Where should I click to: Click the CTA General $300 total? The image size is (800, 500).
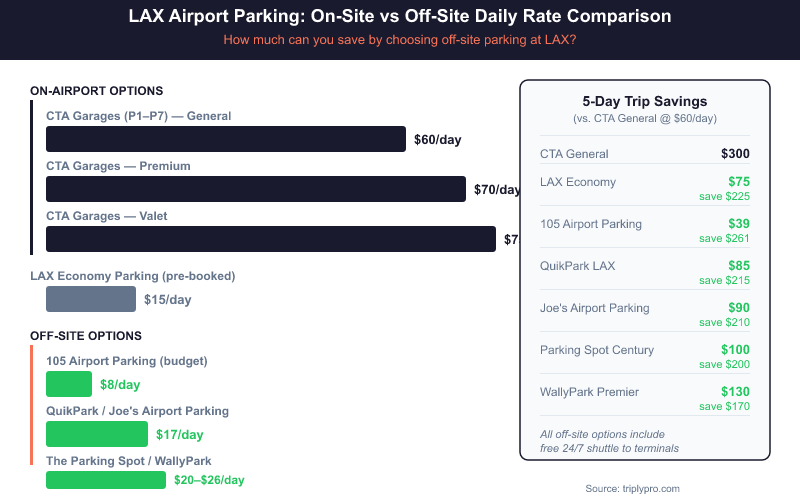coord(735,154)
